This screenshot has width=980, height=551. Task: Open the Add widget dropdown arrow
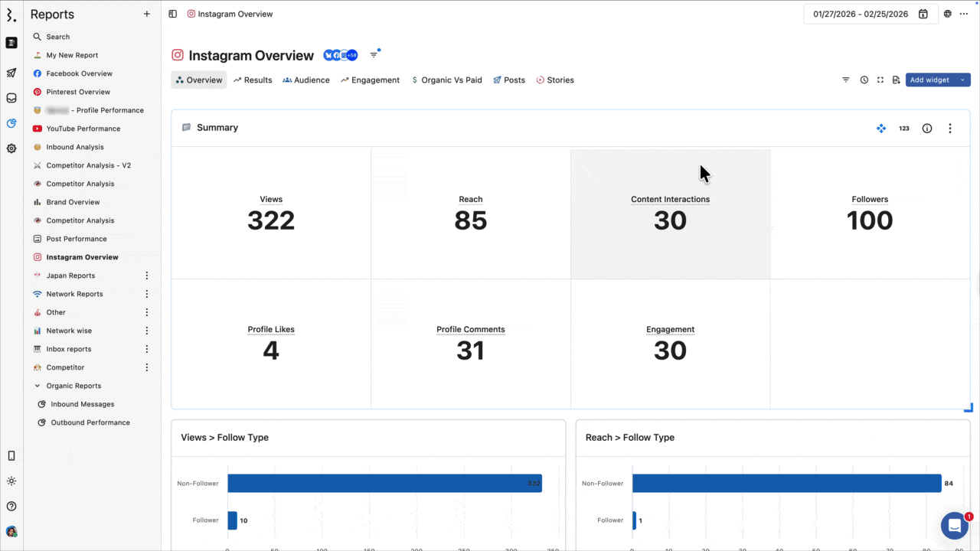[962, 80]
